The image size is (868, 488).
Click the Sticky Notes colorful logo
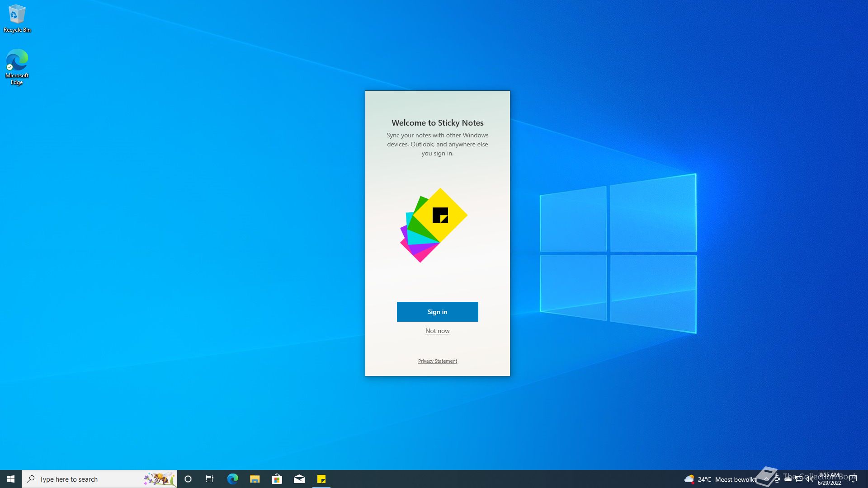[434, 225]
